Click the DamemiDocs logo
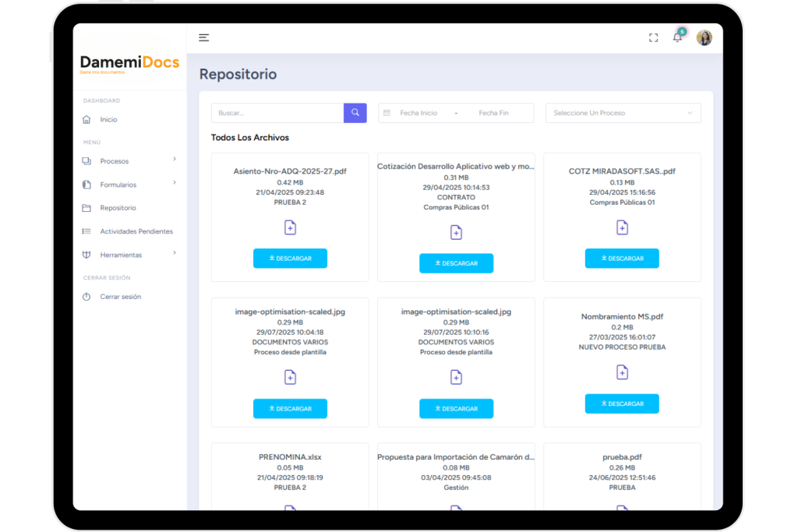Image resolution: width=798 pixels, height=532 pixels. (x=129, y=63)
